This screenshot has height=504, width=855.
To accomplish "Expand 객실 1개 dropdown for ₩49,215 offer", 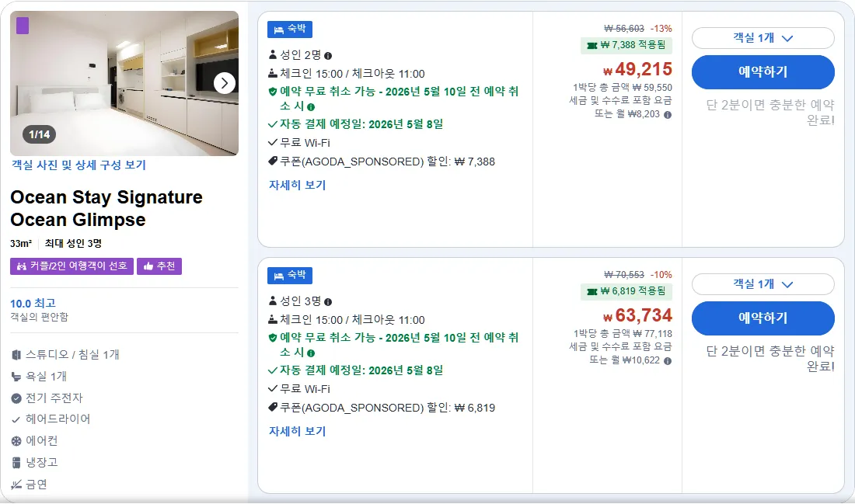I will (x=763, y=38).
